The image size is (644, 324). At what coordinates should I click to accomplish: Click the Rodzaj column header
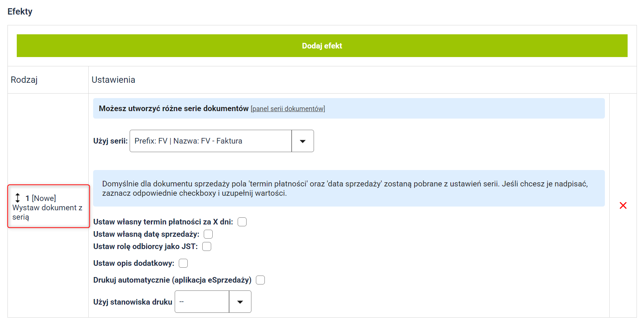coord(24,80)
